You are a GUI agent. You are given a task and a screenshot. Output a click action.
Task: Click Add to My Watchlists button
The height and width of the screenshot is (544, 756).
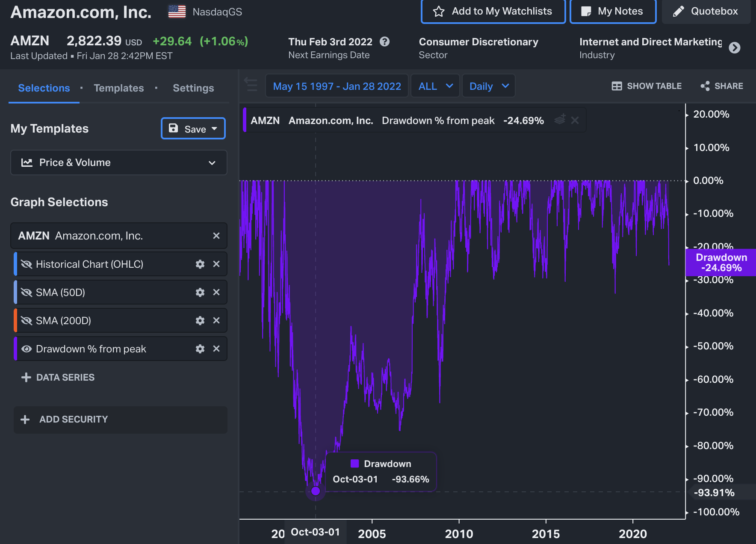point(493,12)
